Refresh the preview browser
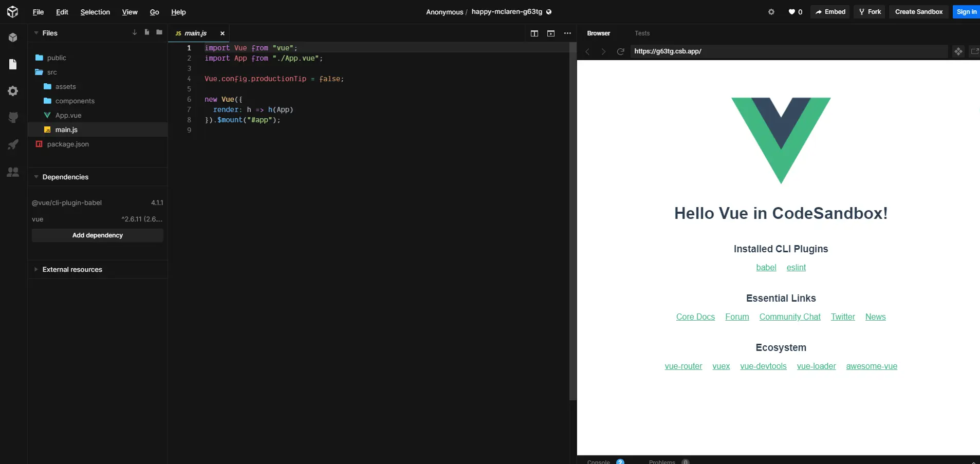Screen dimensions: 980x464 pyautogui.click(x=620, y=51)
